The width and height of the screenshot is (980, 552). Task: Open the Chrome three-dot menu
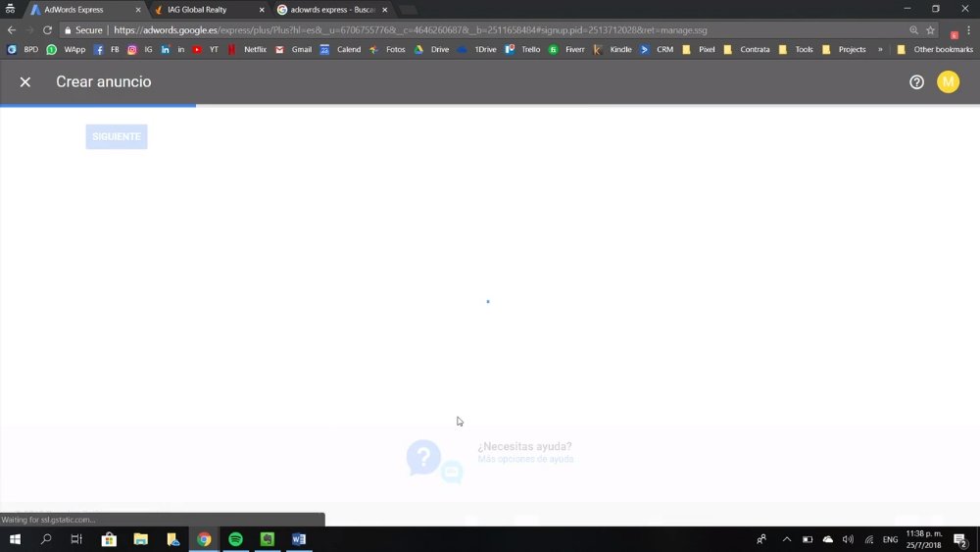coord(969,30)
